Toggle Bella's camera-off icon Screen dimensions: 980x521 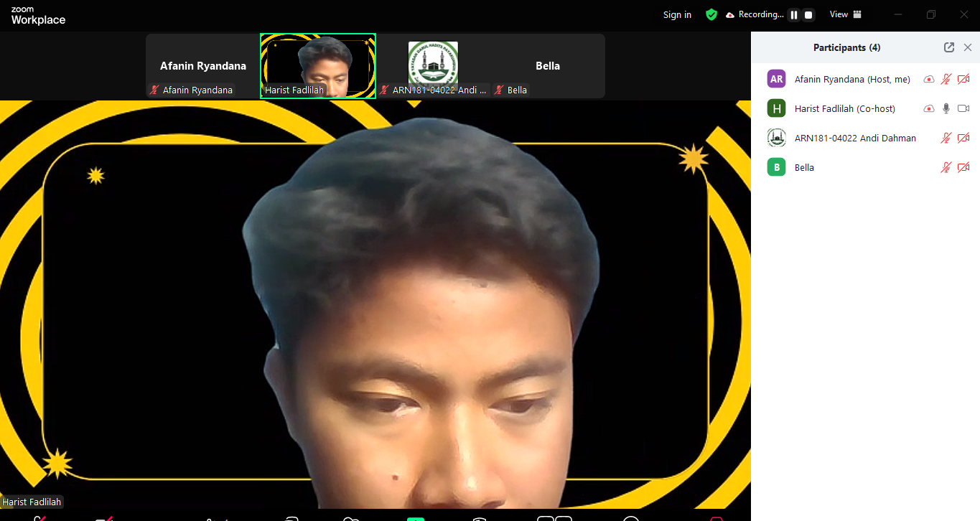963,167
